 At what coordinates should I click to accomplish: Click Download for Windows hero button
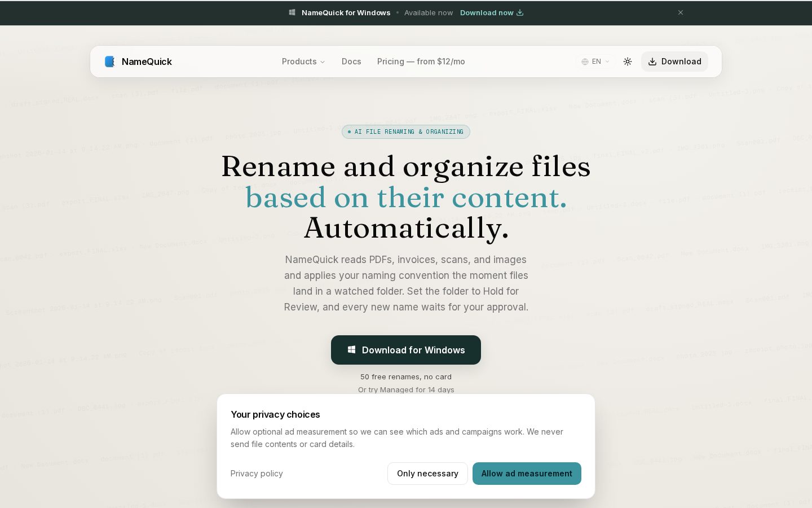coord(406,350)
